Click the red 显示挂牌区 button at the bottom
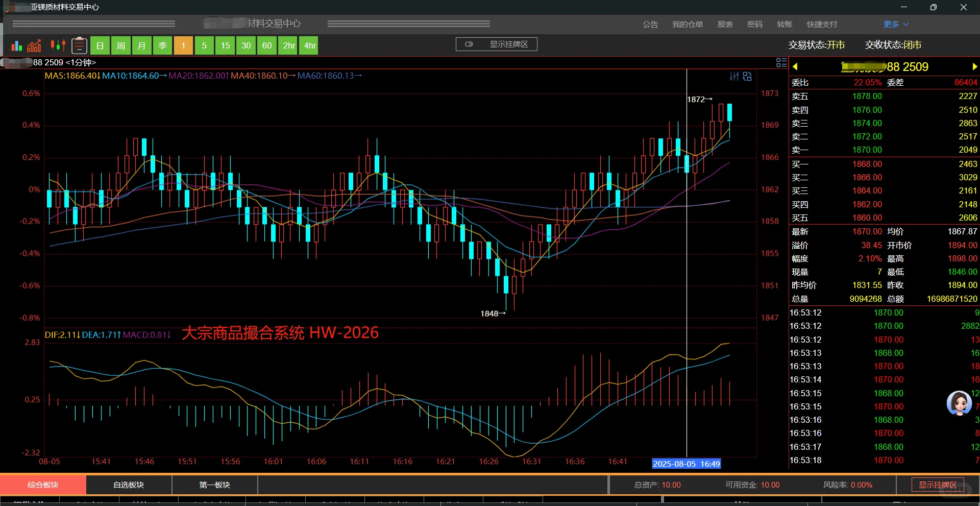 click(938, 485)
